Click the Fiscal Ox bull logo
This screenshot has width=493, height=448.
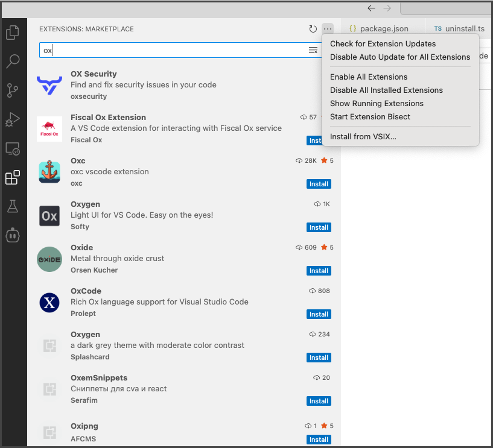point(49,129)
